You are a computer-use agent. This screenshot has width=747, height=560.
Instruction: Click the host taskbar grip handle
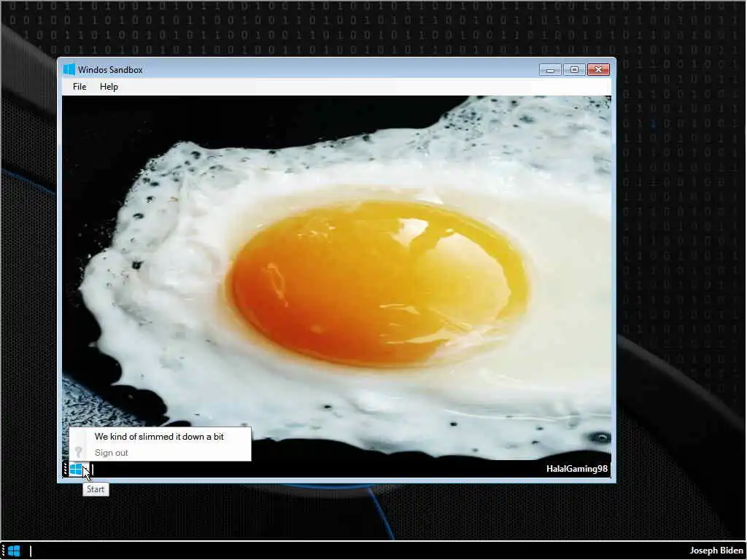[4, 551]
